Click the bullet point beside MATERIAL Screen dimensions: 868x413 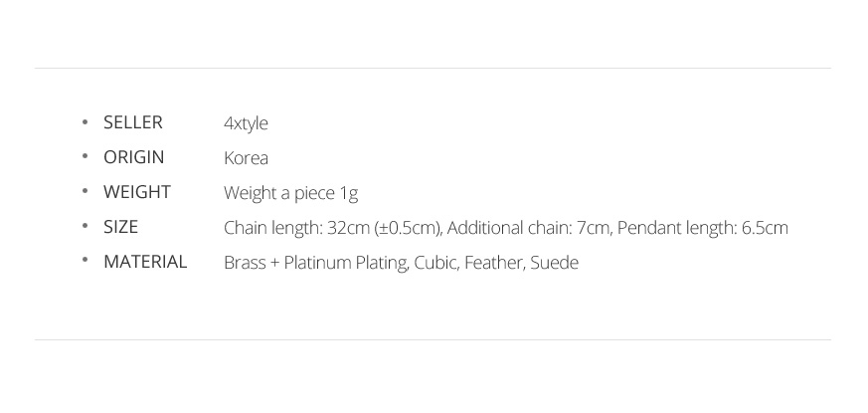(85, 261)
